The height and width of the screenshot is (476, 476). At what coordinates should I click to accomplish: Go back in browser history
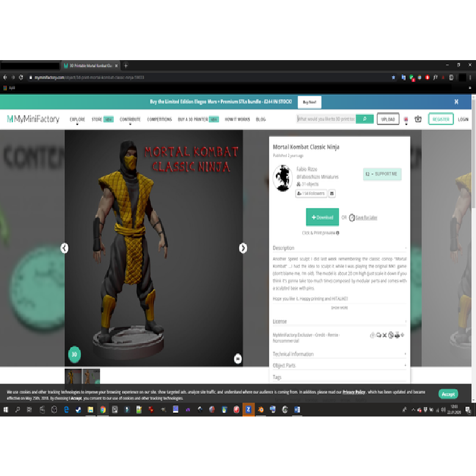[5, 77]
